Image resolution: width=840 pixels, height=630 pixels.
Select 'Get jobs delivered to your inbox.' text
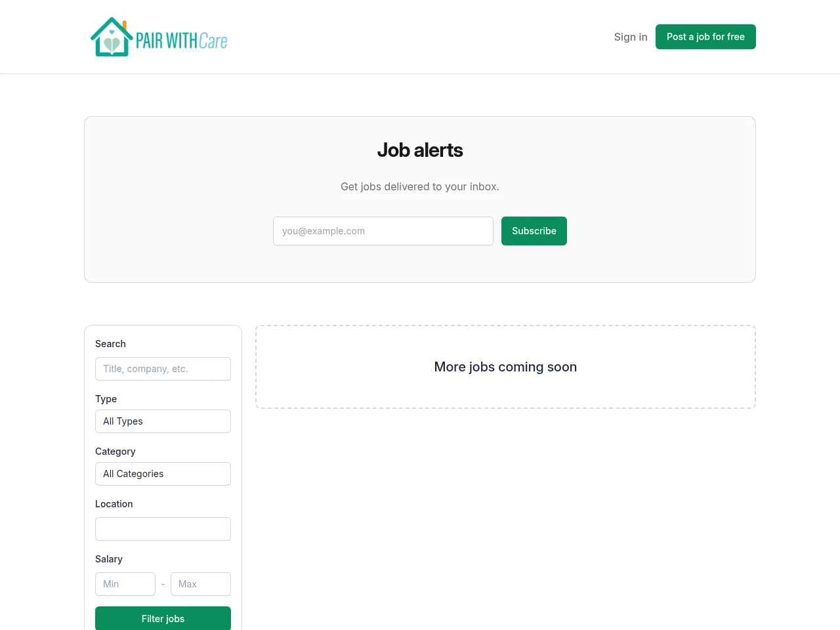tap(420, 186)
